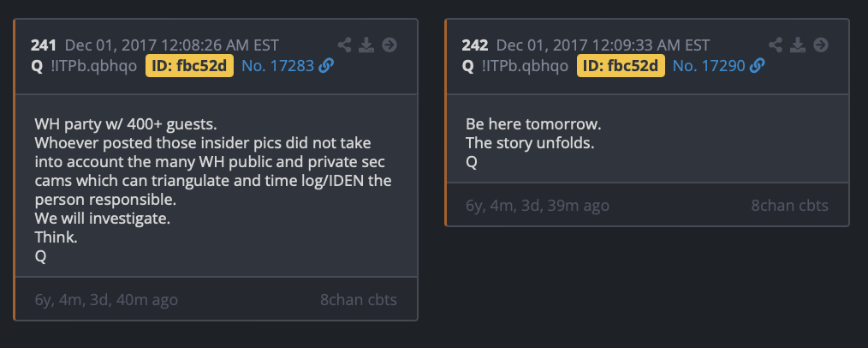Open the No. 17290 post link
Image resolution: width=868 pixels, height=348 pixels.
pos(709,66)
